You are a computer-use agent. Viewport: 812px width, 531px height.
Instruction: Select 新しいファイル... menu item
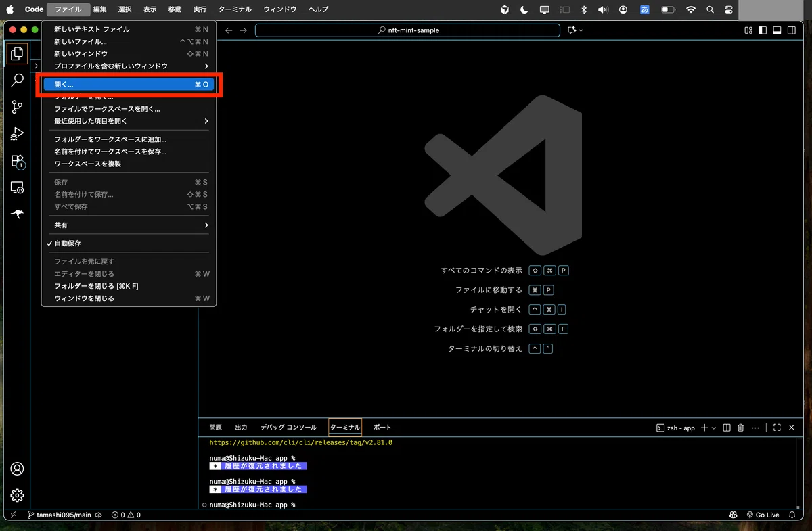tap(129, 41)
